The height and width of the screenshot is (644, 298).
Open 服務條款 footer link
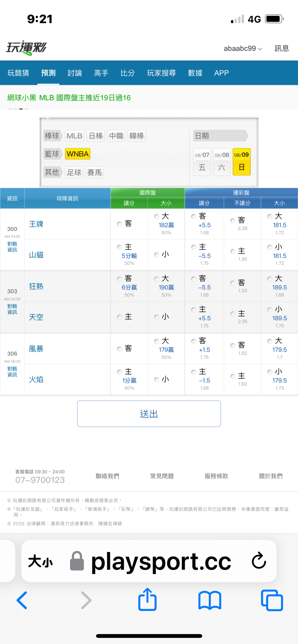(x=216, y=476)
